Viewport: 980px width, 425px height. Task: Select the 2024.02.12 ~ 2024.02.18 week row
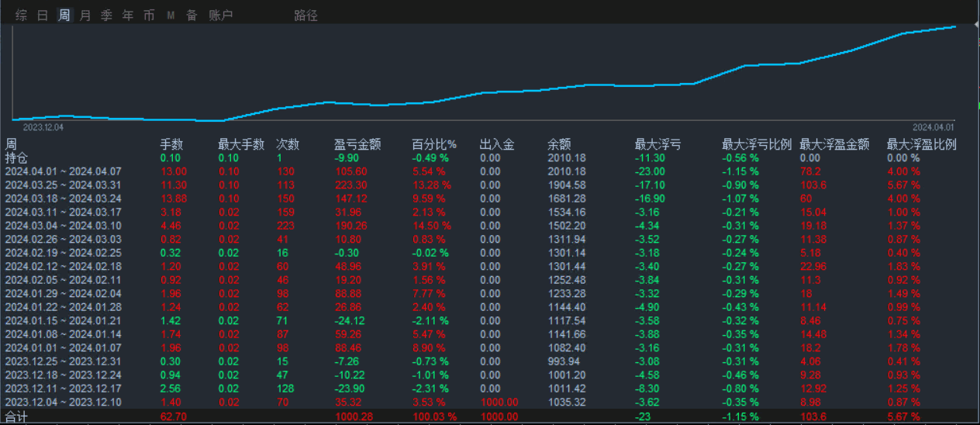tap(490, 266)
